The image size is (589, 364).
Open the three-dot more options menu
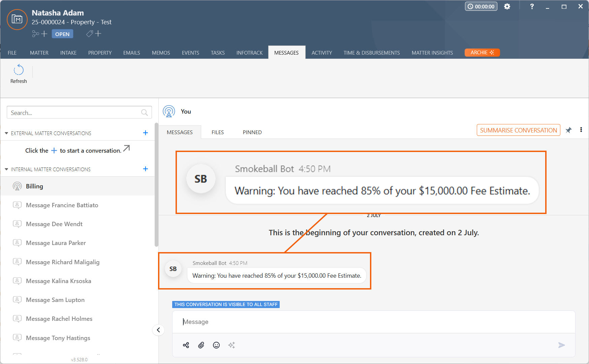click(581, 130)
